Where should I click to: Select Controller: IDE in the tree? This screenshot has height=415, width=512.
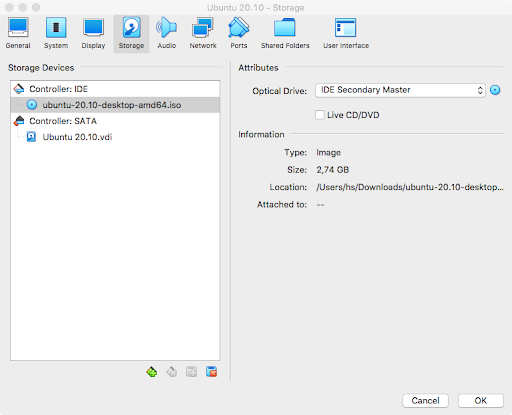pyautogui.click(x=115, y=89)
